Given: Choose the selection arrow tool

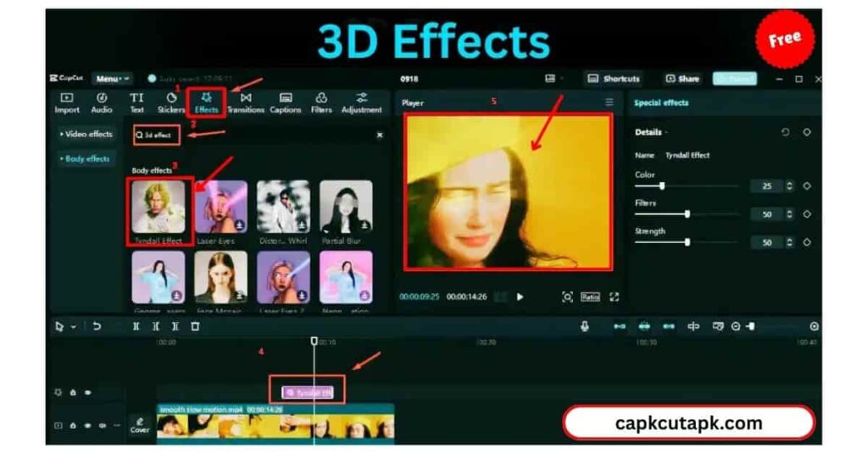Looking at the screenshot, I should point(60,327).
